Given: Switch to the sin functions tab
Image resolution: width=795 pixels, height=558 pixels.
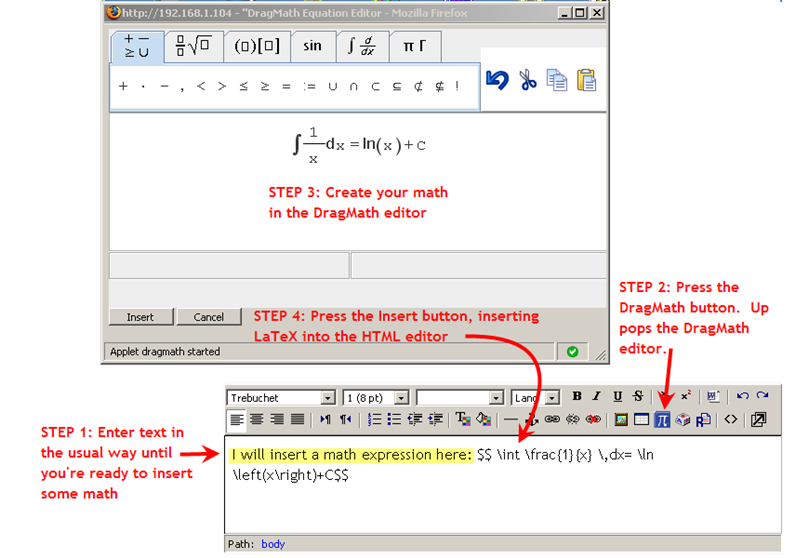Looking at the screenshot, I should point(312,46).
